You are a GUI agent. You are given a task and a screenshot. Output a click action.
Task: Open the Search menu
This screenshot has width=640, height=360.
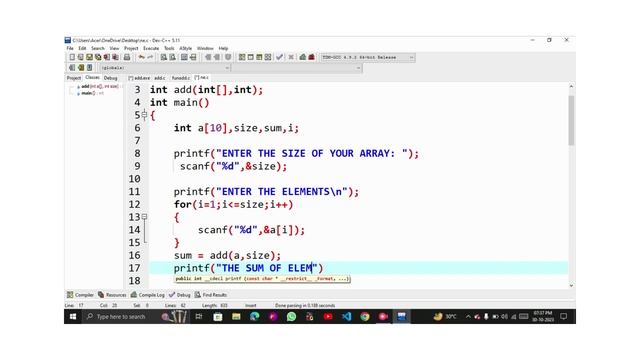click(98, 48)
